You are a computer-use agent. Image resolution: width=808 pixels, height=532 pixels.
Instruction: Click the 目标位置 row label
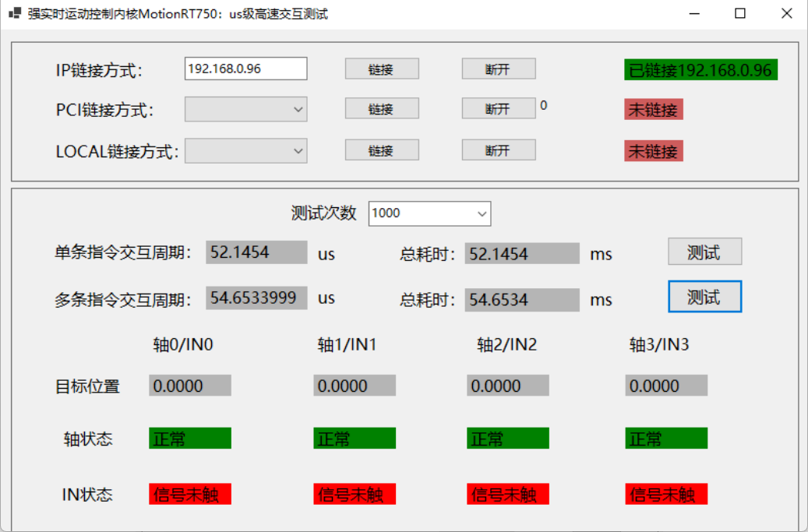tap(87, 386)
